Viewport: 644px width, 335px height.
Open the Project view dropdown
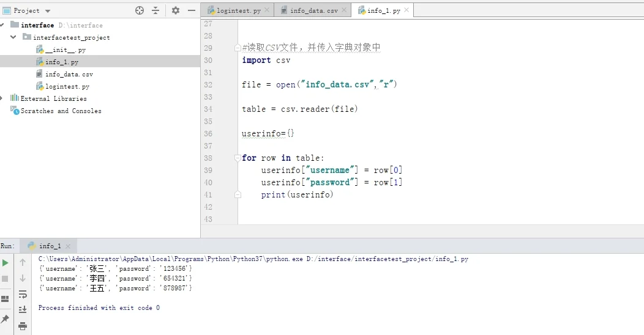48,11
